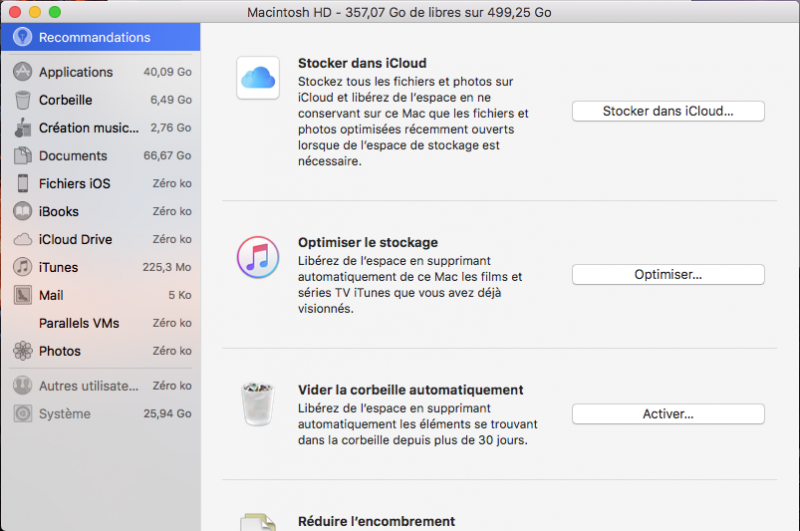Click the documents icon next to Réduire l'encombrement
The width and height of the screenshot is (800, 531).
pyautogui.click(x=258, y=522)
